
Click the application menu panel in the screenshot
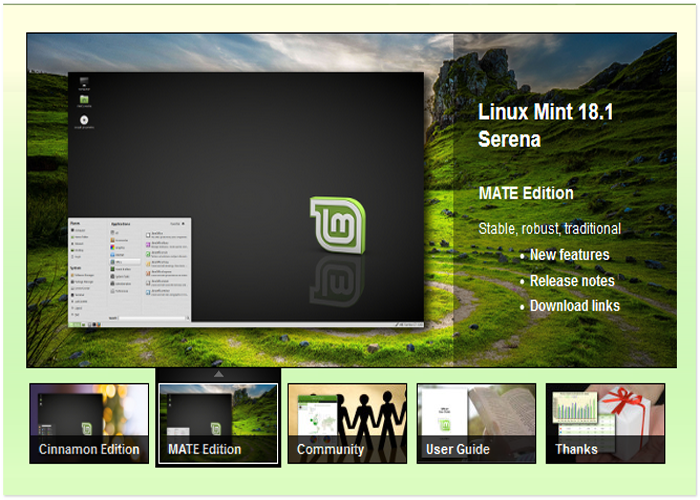point(129,270)
